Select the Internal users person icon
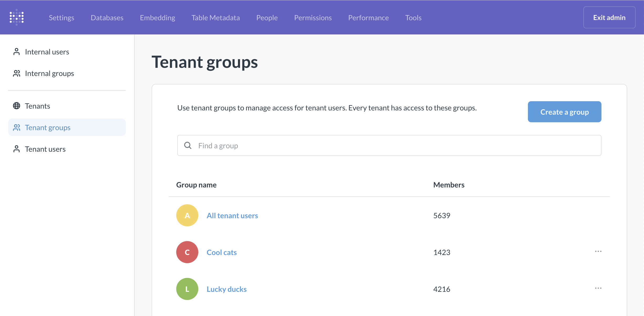Image resolution: width=644 pixels, height=316 pixels. pyautogui.click(x=17, y=52)
